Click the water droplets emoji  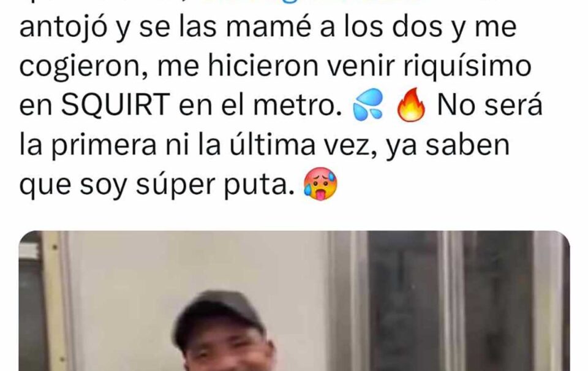[368, 105]
